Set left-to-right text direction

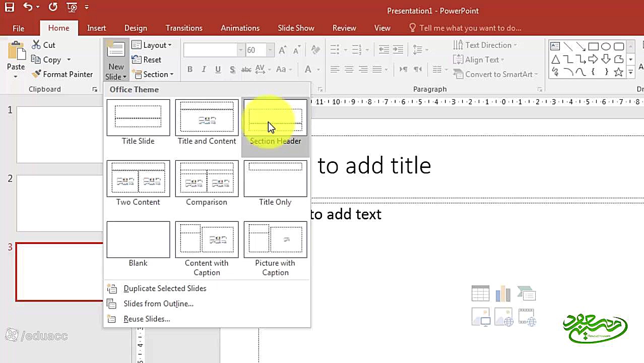tap(404, 70)
